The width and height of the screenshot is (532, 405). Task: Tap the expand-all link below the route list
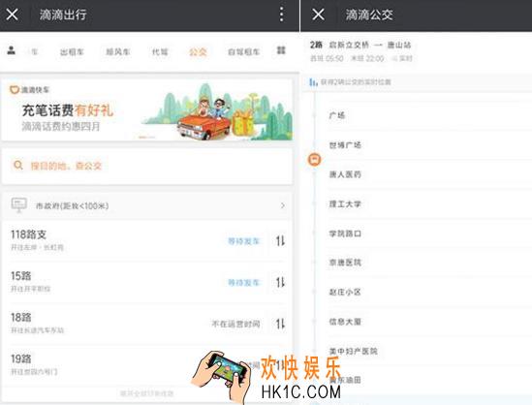[147, 393]
